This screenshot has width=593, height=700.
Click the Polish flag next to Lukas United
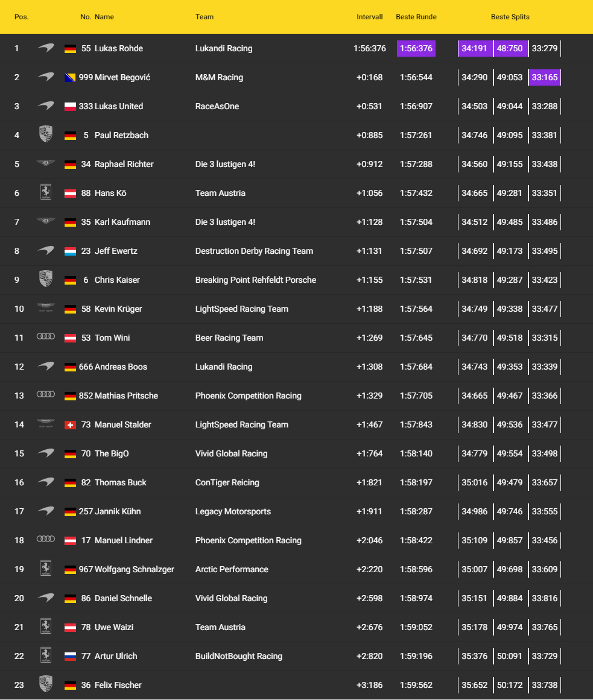tap(70, 106)
